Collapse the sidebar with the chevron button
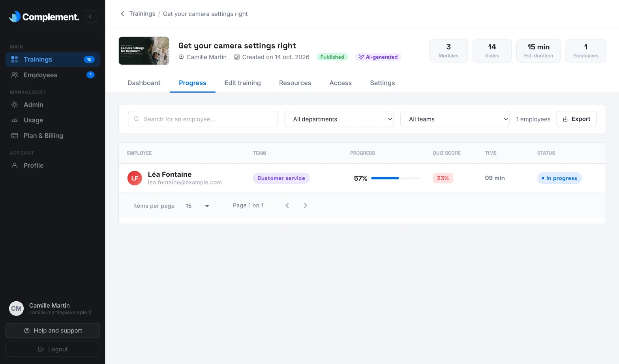The height and width of the screenshot is (364, 619). (90, 16)
